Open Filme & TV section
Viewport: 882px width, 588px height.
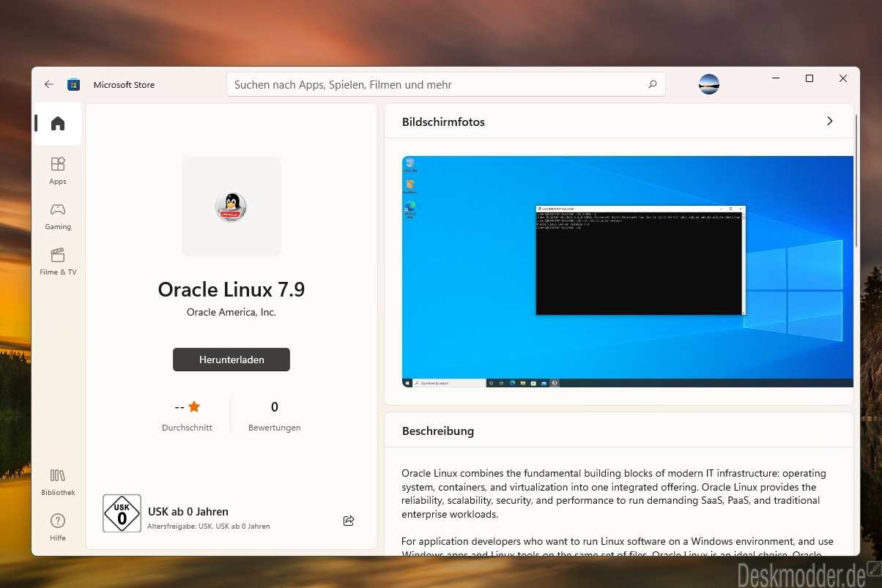58,261
